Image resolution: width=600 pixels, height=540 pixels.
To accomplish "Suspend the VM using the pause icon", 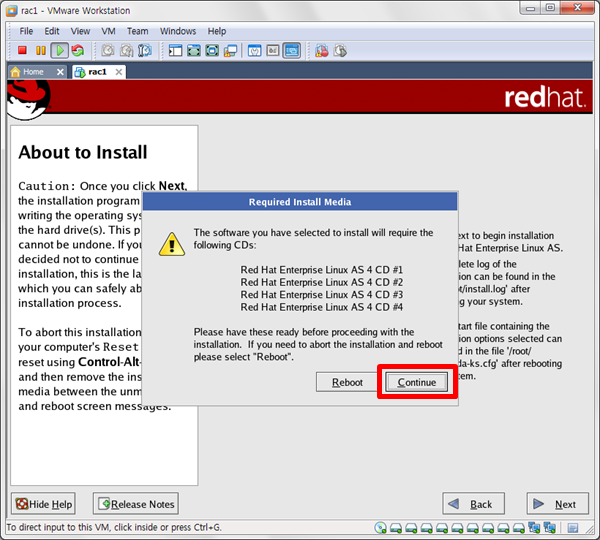I will pos(41,51).
